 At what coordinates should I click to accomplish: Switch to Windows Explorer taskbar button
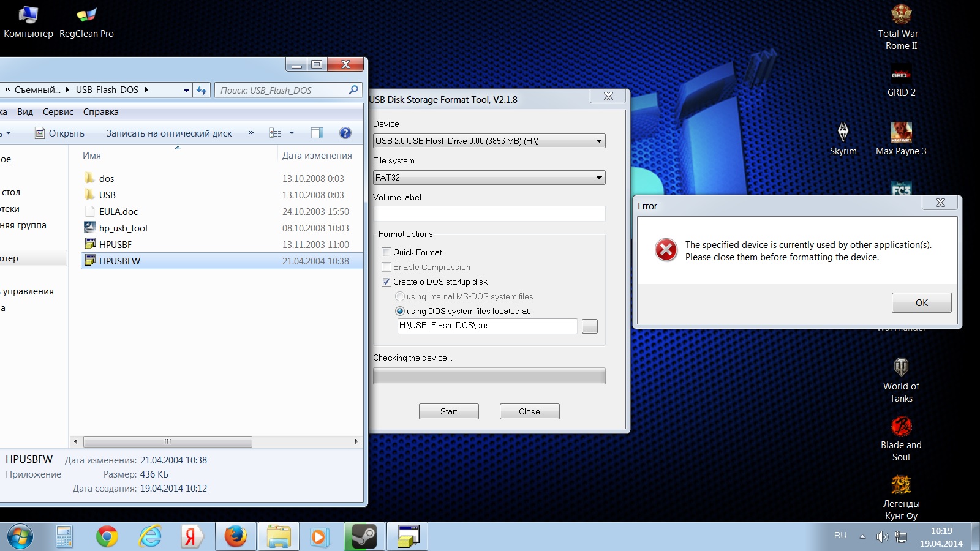(x=279, y=537)
